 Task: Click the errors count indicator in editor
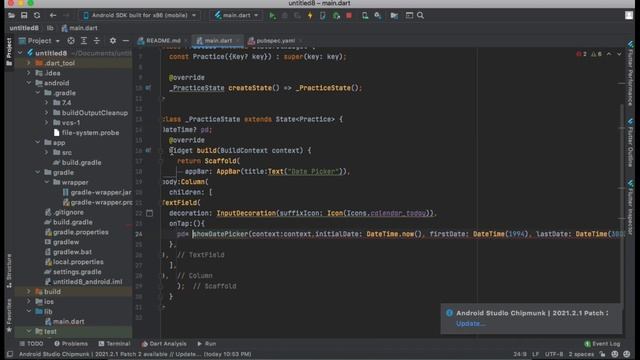coord(582,54)
